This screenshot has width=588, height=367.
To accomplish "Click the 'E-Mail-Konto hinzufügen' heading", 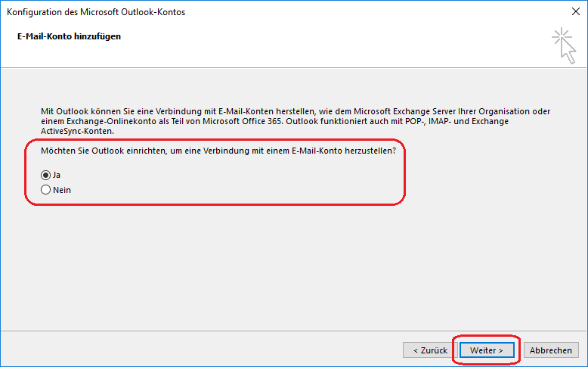I will [x=69, y=36].
